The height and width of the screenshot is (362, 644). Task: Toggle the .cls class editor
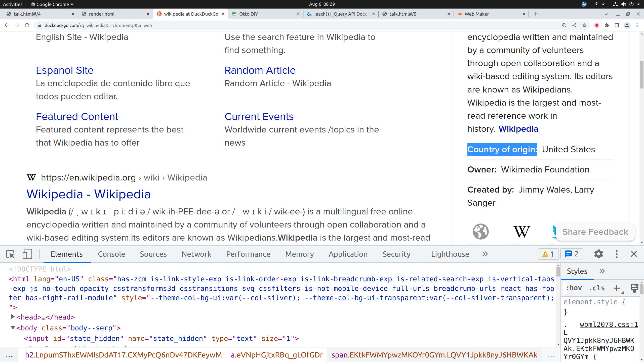(597, 288)
